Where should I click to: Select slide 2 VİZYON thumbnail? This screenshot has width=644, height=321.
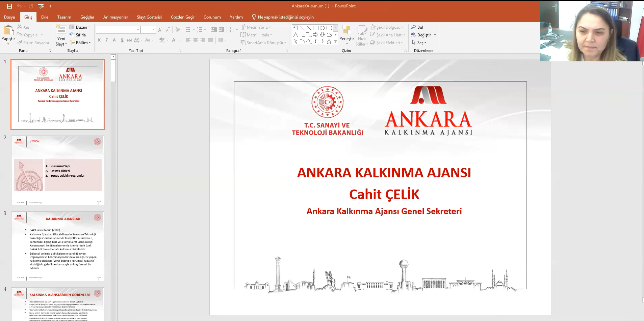click(x=58, y=170)
